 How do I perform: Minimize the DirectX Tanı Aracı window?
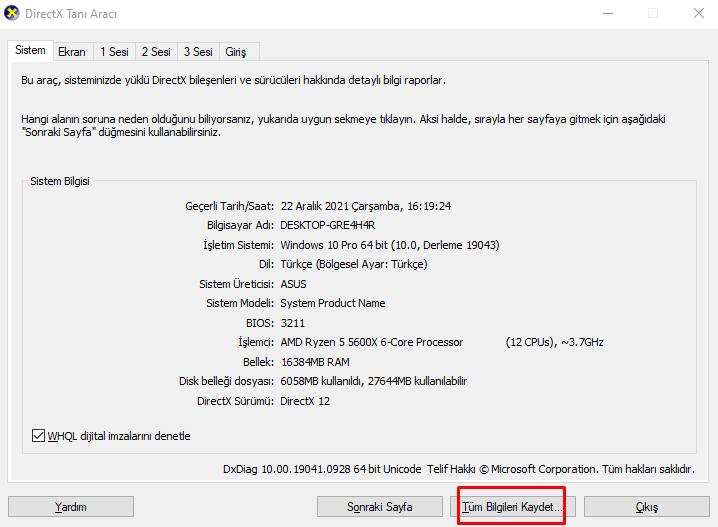pyautogui.click(x=608, y=13)
